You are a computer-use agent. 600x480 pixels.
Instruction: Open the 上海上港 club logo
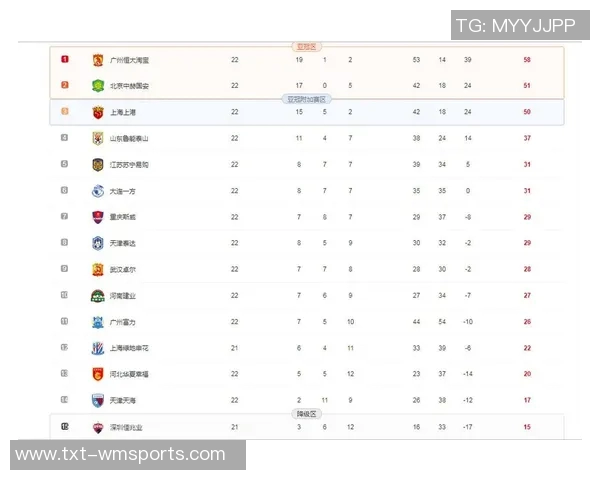[x=97, y=112]
